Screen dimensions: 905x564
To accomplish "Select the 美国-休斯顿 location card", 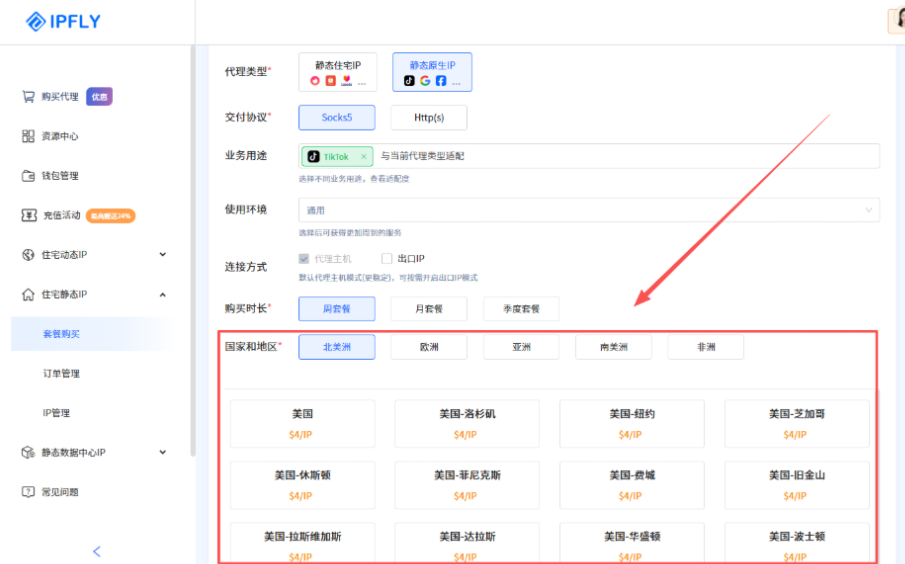I will click(x=302, y=485).
